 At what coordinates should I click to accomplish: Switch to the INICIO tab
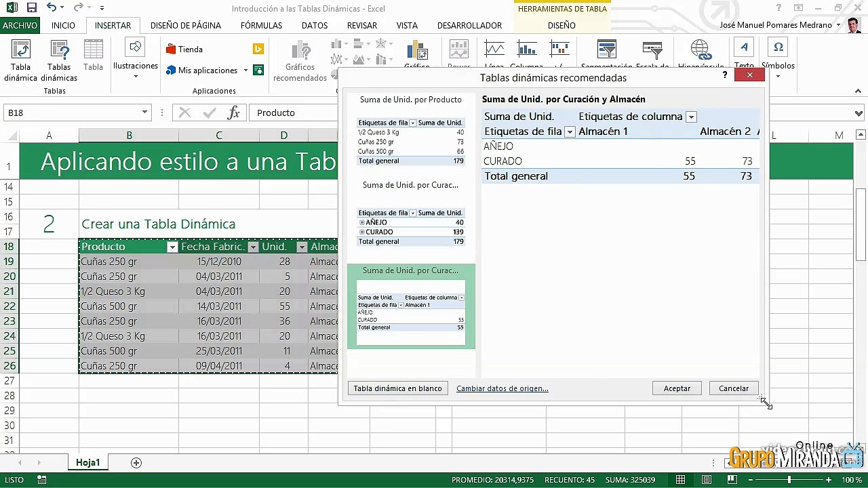click(64, 25)
